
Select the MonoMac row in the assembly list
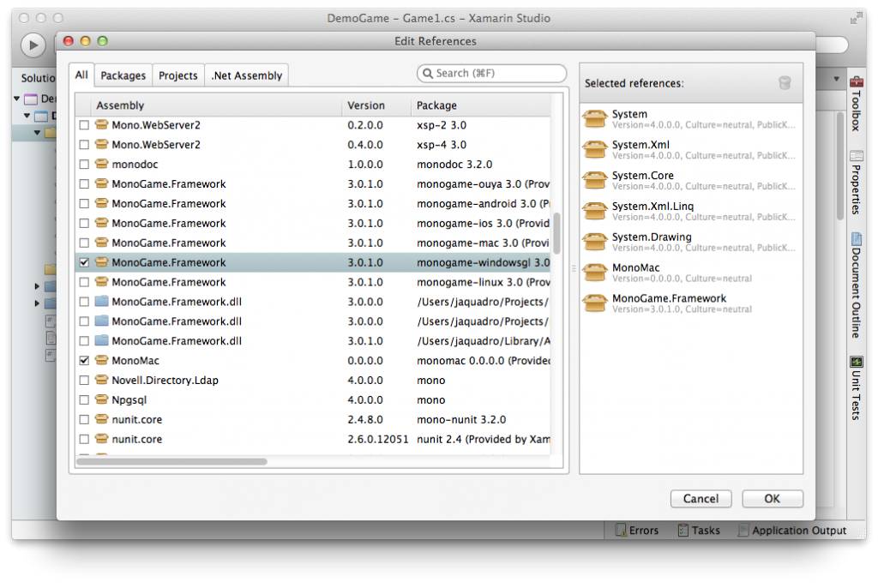pyautogui.click(x=312, y=360)
